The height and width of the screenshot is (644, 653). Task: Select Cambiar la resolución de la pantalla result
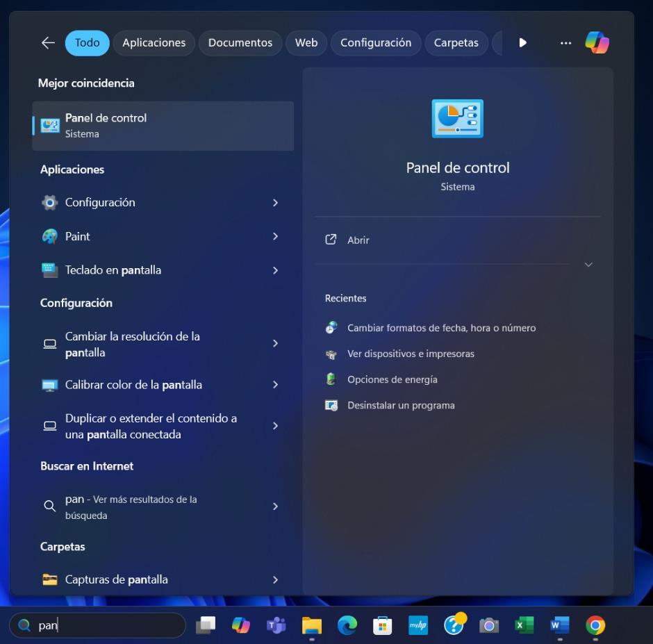163,344
